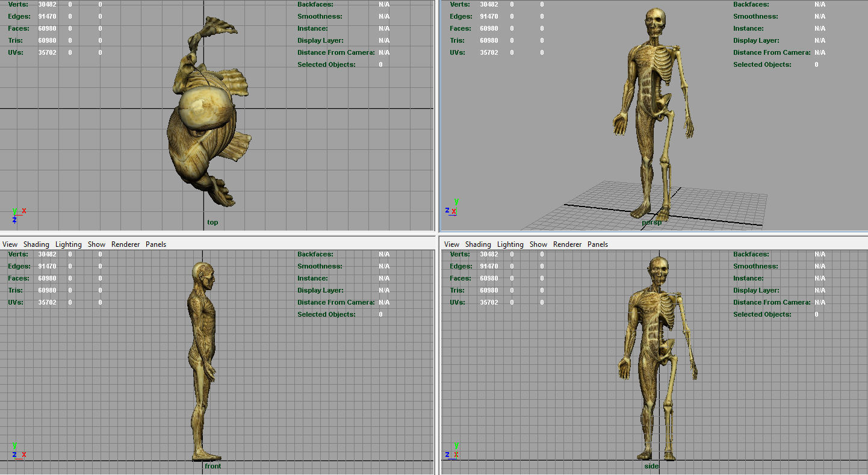
Task: Open the Shading menu in the side viewport panel
Action: coord(478,244)
